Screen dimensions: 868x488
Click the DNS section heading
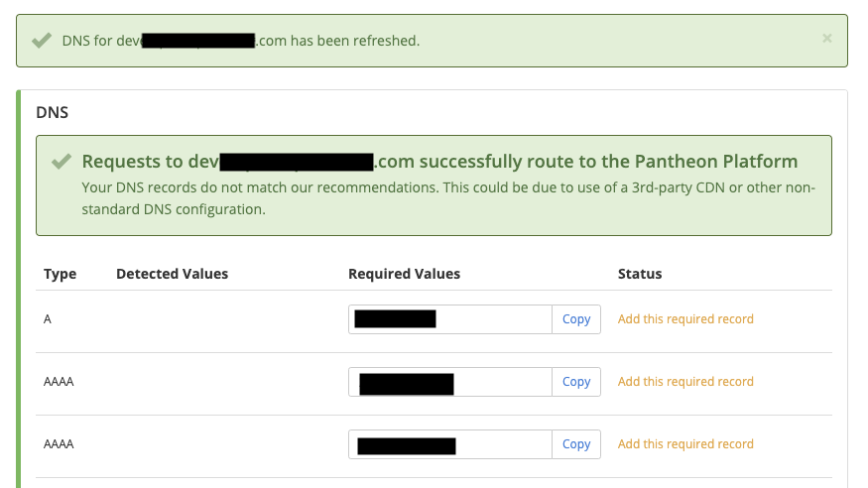pos(52,112)
